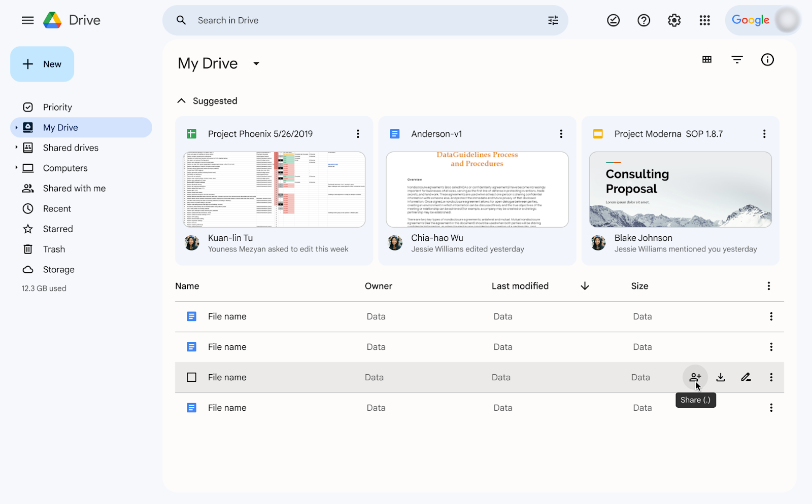Rename the hovered file with pencil icon

[x=746, y=377]
